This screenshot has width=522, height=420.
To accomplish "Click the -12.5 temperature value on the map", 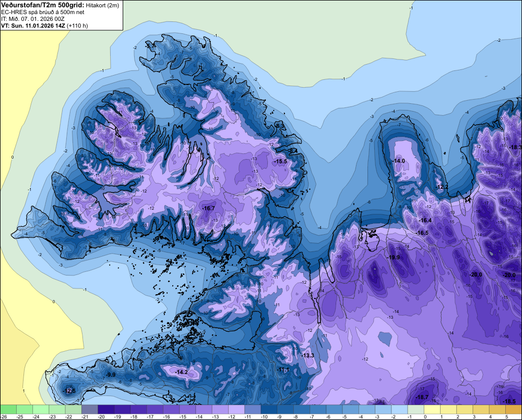I will pos(69,391).
